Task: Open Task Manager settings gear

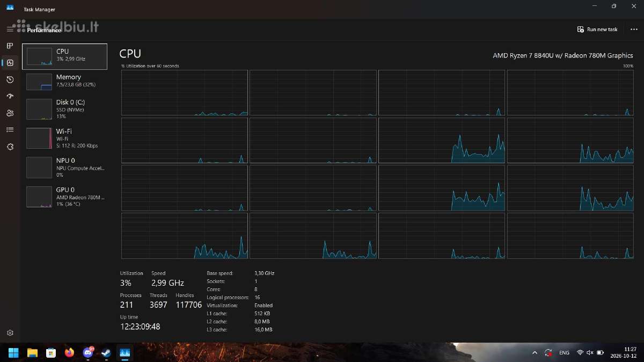Action: (x=10, y=333)
